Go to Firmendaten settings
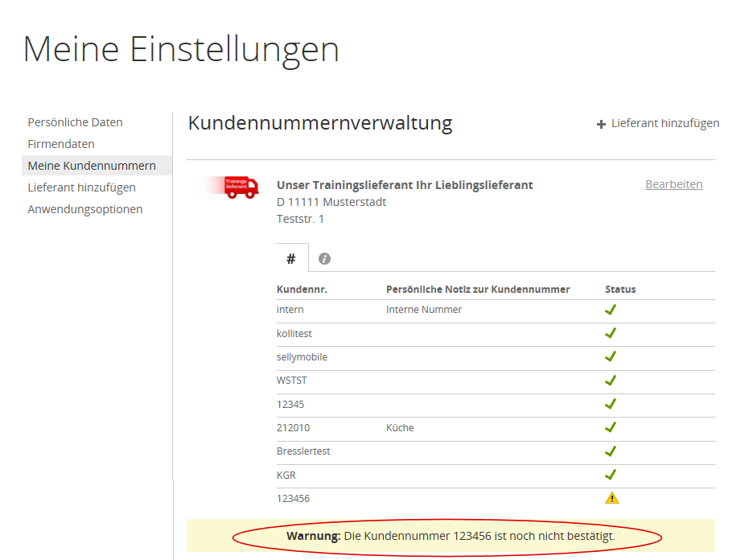The image size is (753, 560). click(x=61, y=144)
